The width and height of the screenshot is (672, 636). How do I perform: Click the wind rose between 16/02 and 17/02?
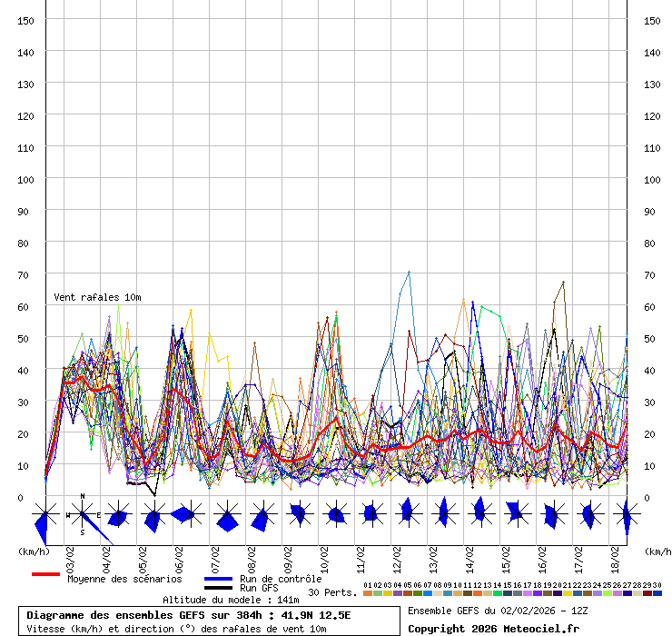(x=552, y=515)
